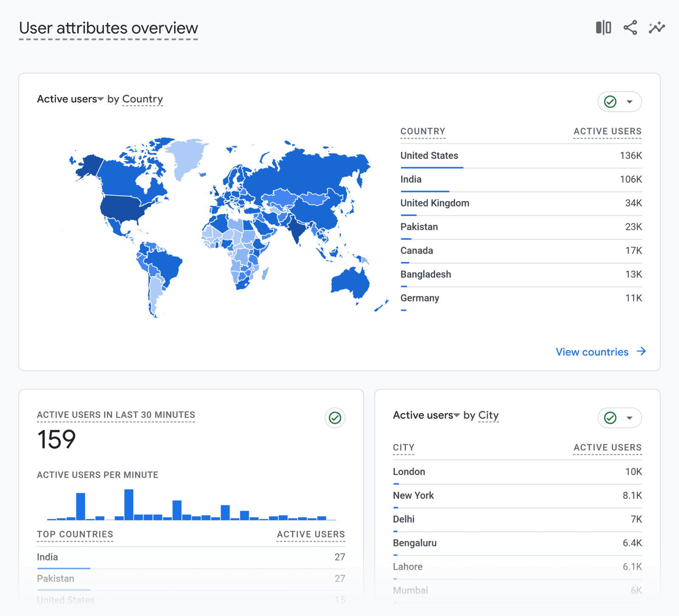Image resolution: width=679 pixels, height=616 pixels.
Task: Share this report using the share icon
Action: tap(630, 27)
